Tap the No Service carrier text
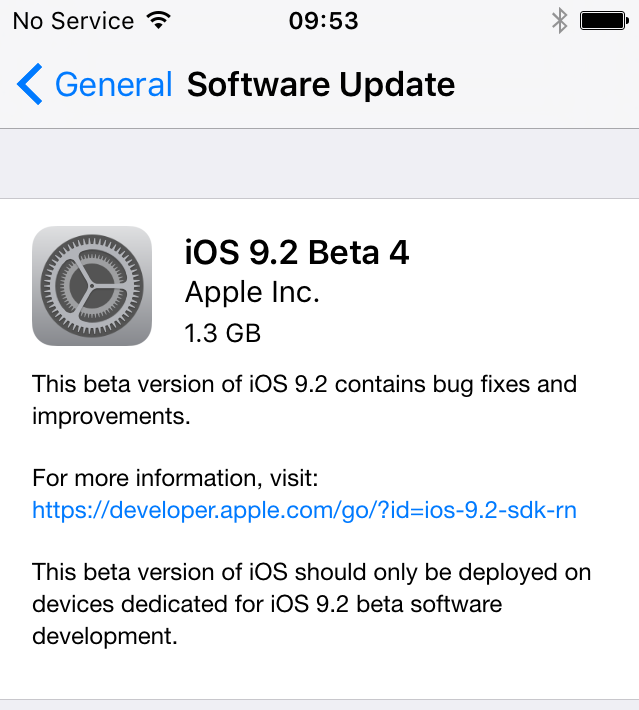Image resolution: width=639 pixels, height=710 pixels. click(73, 20)
